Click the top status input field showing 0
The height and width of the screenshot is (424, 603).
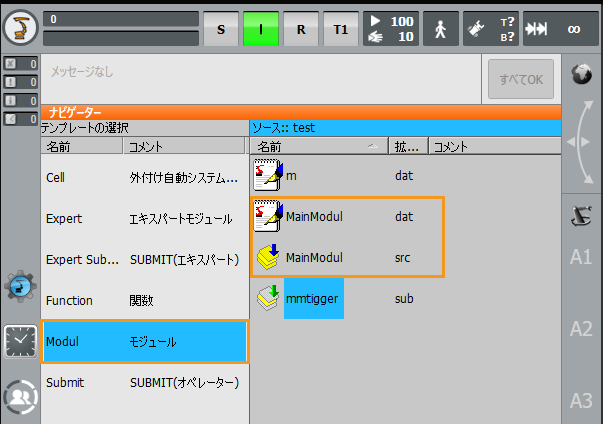121,19
